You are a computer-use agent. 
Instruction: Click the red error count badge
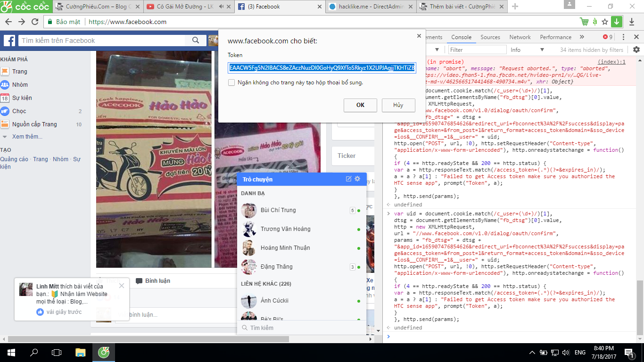[608, 37]
